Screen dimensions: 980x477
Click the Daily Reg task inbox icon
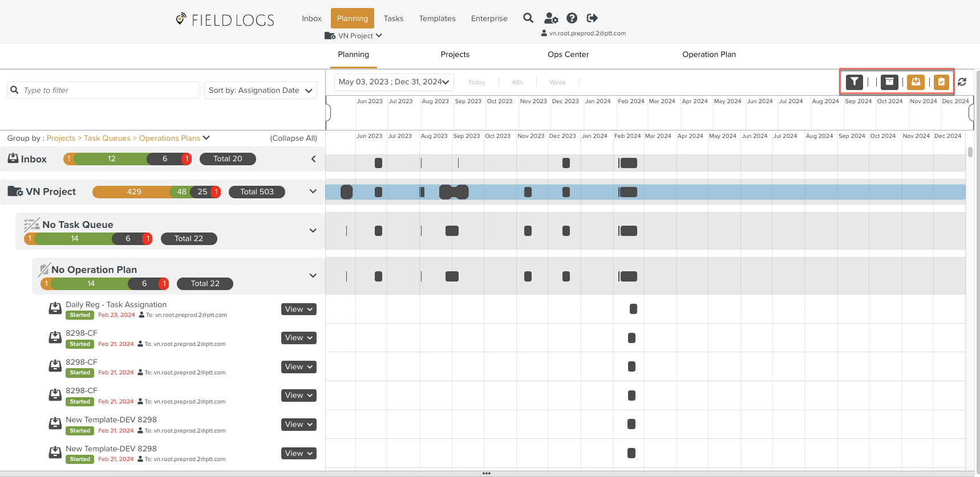pyautogui.click(x=55, y=309)
